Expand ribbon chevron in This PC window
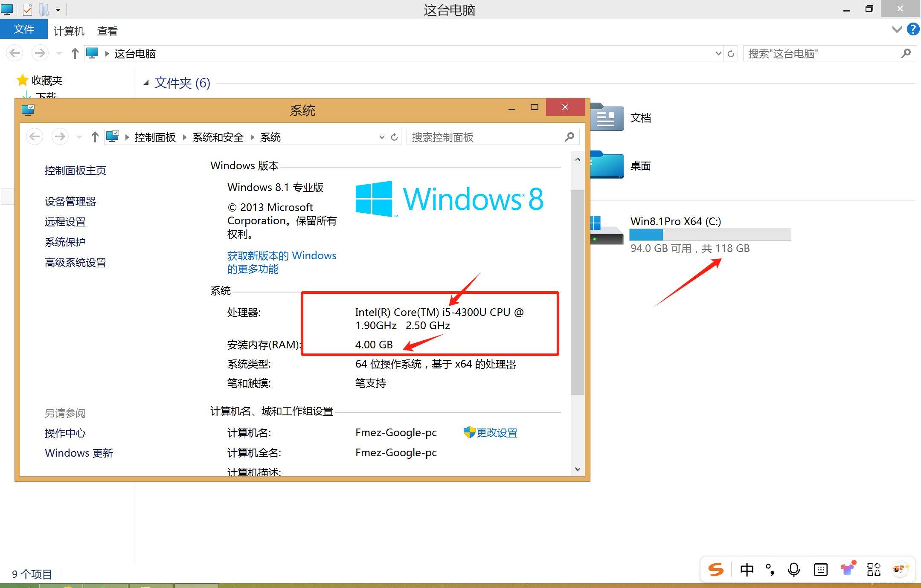The image size is (921, 588). pyautogui.click(x=897, y=29)
